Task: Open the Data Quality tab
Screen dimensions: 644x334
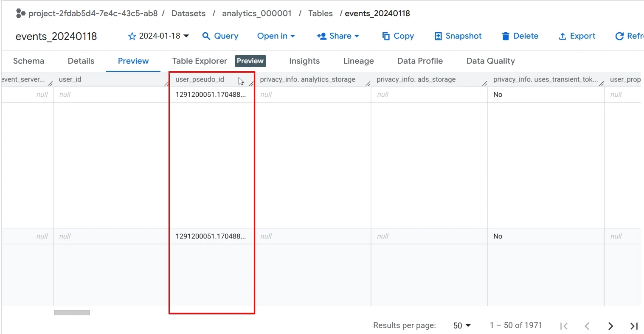Action: coord(490,61)
